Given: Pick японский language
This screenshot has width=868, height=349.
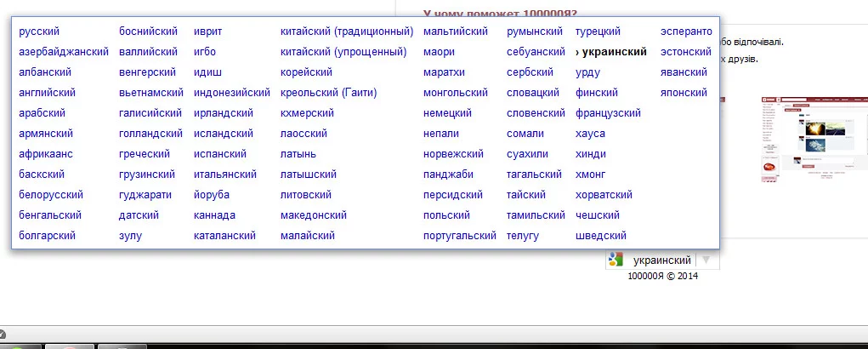Looking at the screenshot, I should click(x=684, y=93).
